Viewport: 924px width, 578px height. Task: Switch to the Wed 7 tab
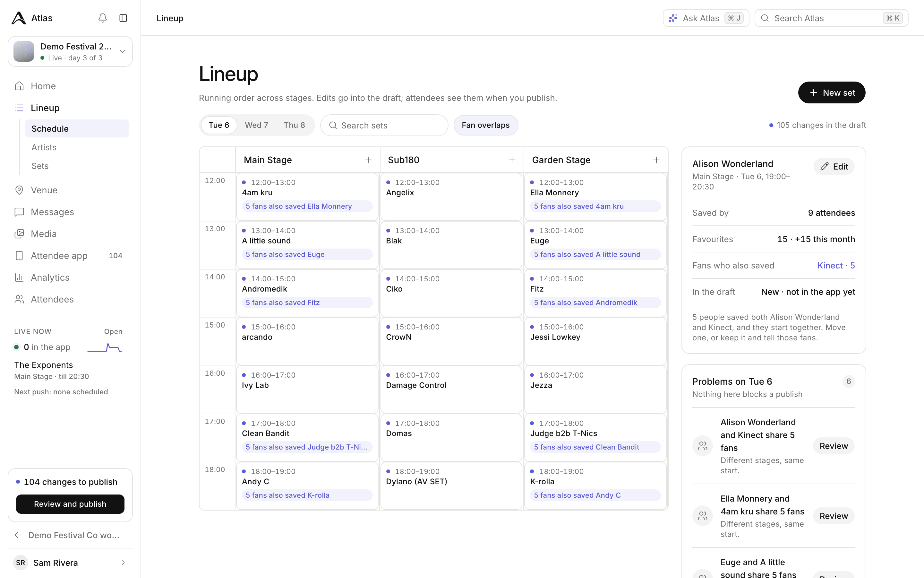(256, 125)
